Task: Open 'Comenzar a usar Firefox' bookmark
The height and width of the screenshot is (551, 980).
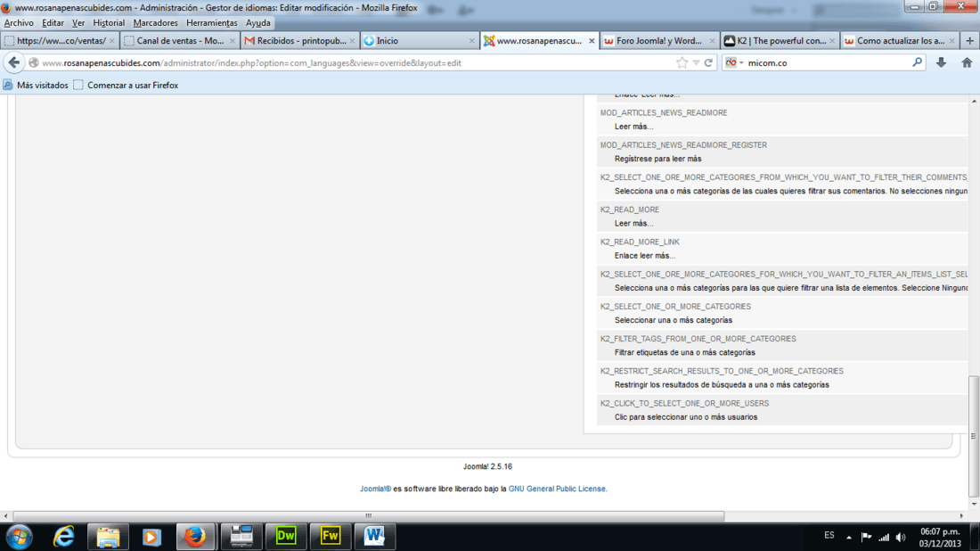Action: pos(126,85)
